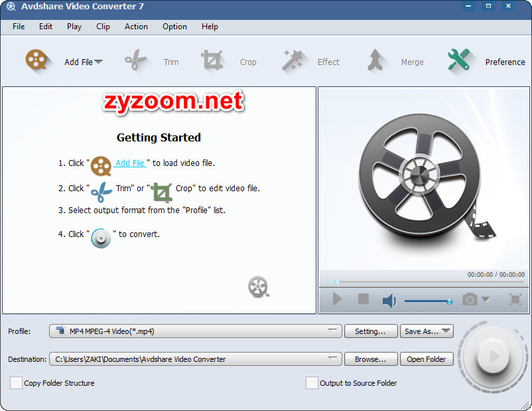Click the Avdshare app icon in title bar

pos(11,7)
